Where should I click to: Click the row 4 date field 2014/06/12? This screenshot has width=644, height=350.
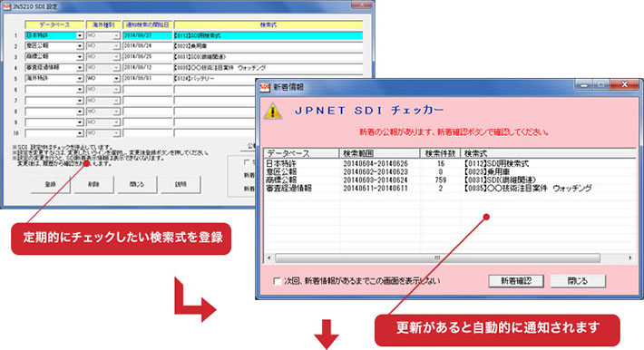coord(148,68)
